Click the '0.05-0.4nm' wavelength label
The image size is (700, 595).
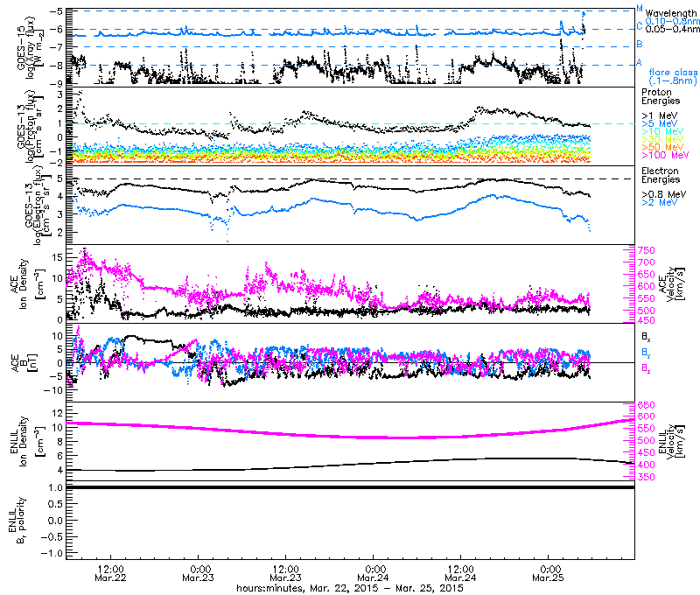click(x=672, y=29)
